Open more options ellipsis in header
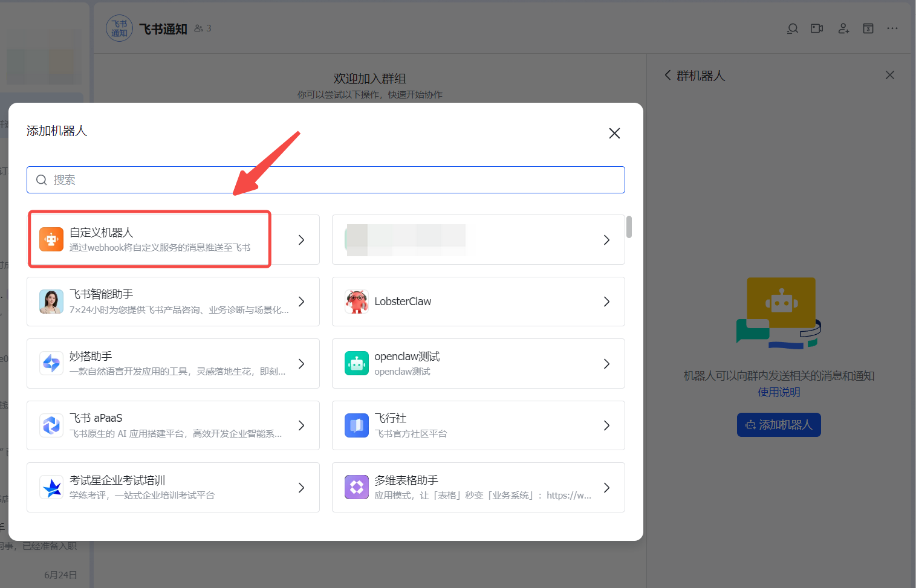 pyautogui.click(x=892, y=28)
